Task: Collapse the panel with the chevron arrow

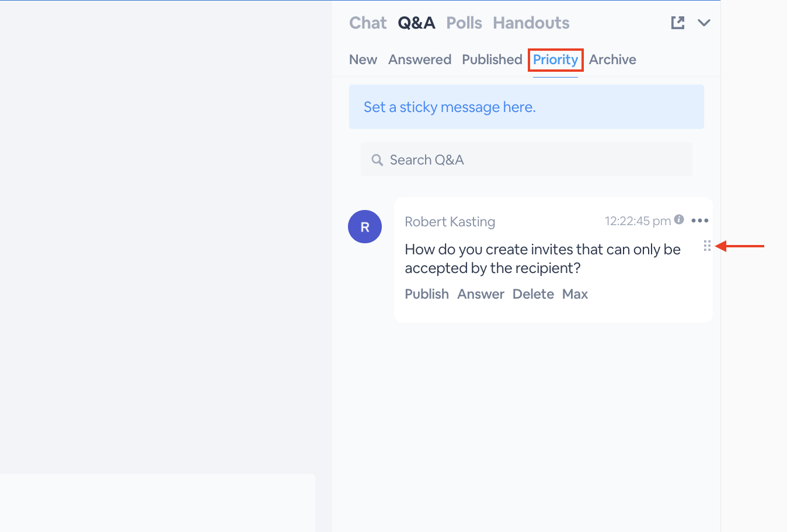Action: click(x=704, y=23)
